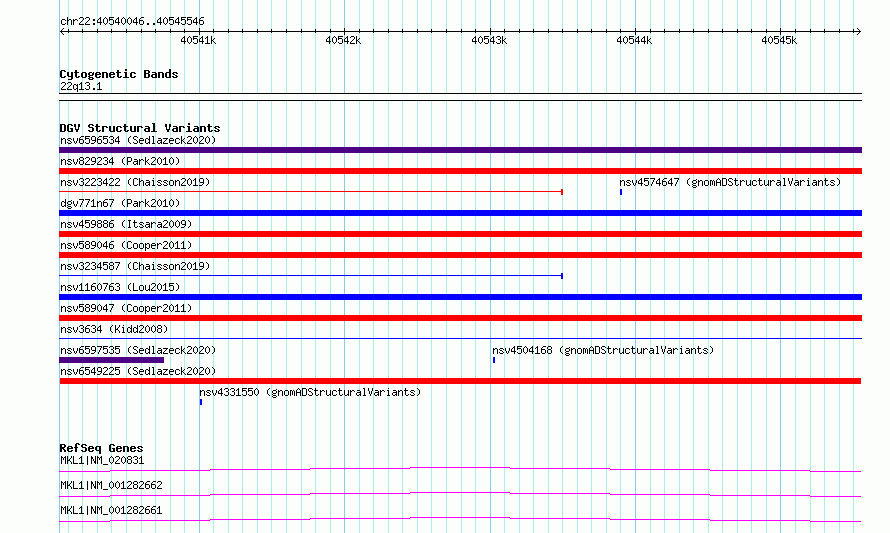Open the nsv4504168 (gnomADStructuralVariants) label

click(603, 350)
